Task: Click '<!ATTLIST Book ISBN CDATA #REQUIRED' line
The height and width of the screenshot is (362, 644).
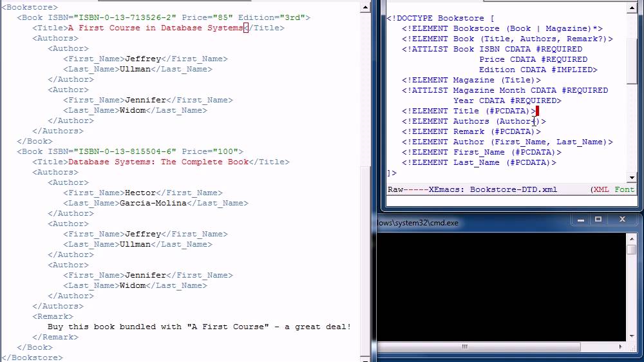Action: 492,49
